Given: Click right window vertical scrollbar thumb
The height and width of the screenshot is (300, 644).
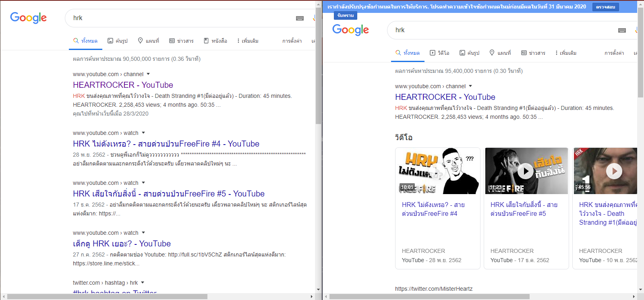Looking at the screenshot, I should (x=640, y=52).
